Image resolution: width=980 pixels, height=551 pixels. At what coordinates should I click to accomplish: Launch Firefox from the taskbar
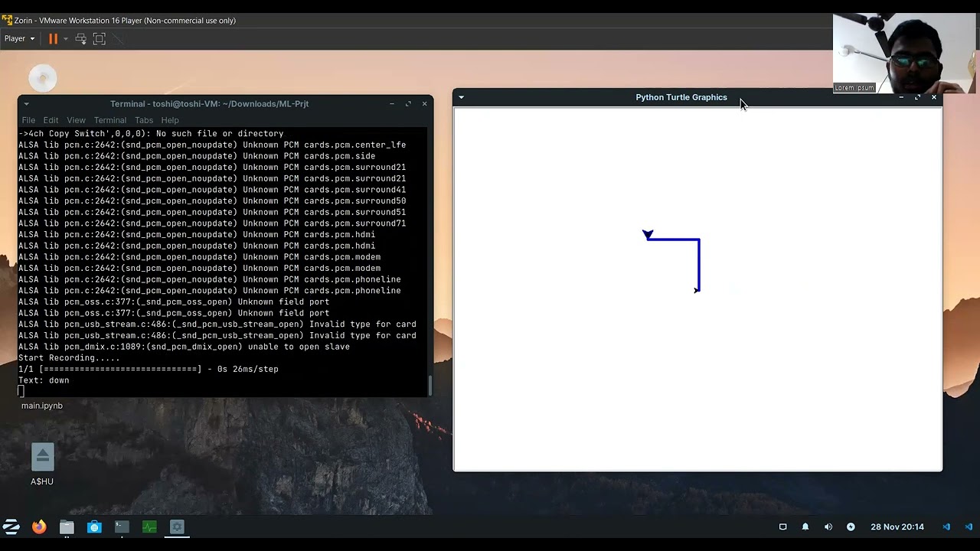[39, 527]
